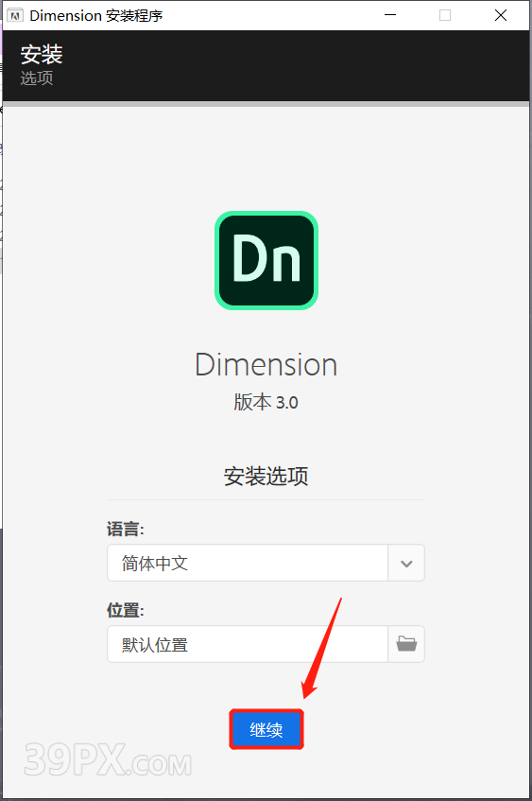The height and width of the screenshot is (801, 532).
Task: Click the Dimension Dn app logo
Action: coord(266,260)
